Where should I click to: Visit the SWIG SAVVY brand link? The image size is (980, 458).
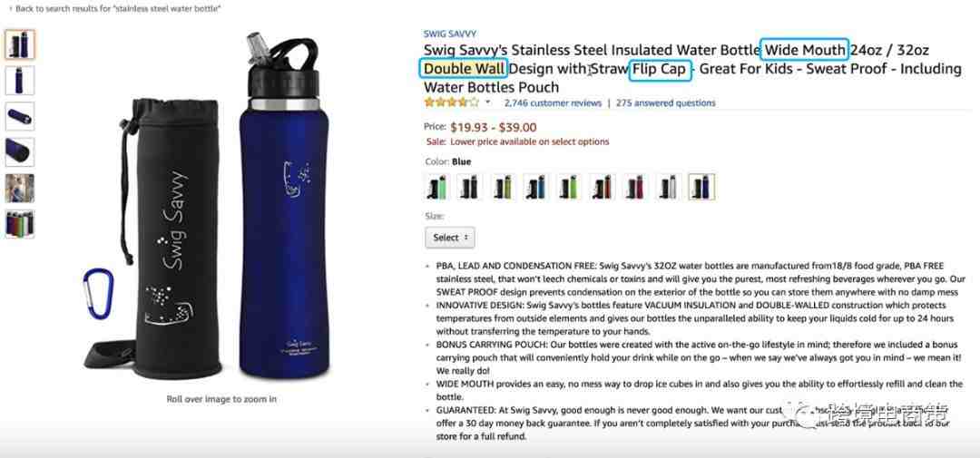tap(449, 34)
